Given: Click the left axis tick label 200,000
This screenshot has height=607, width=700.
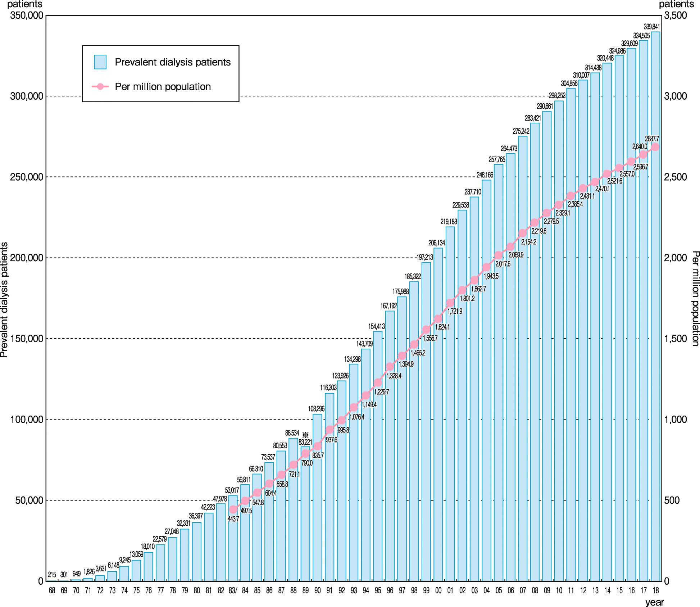Looking at the screenshot, I should coord(26,258).
